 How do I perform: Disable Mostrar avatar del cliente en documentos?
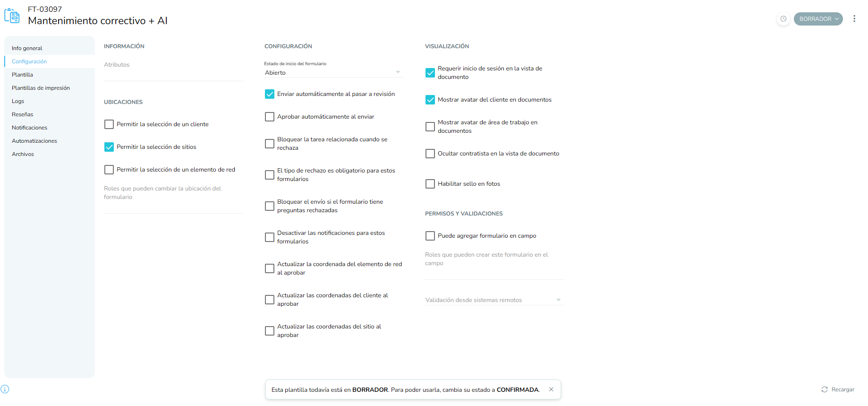[x=430, y=100]
